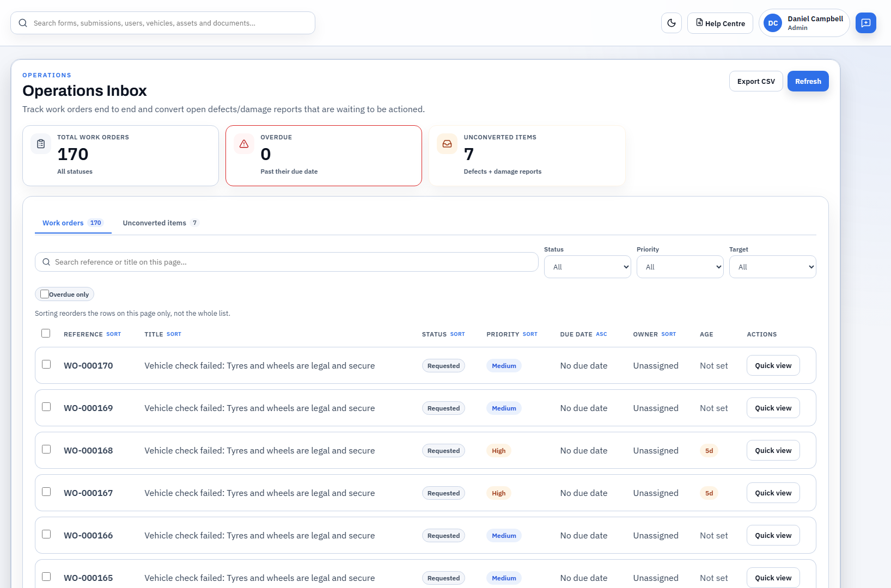The height and width of the screenshot is (588, 891).
Task: Select the checkbox for WO-000166
Action: point(46,534)
